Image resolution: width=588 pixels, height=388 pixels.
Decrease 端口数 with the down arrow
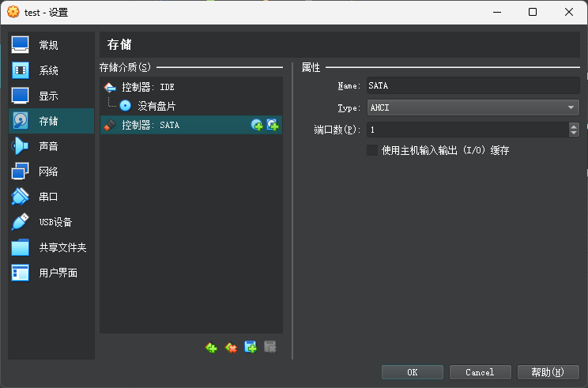(x=574, y=133)
